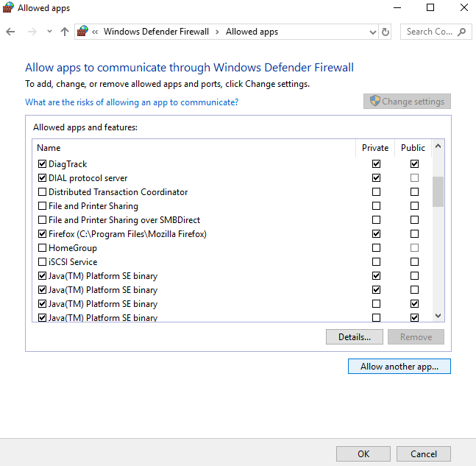Dismiss with the Cancel button
The height and width of the screenshot is (466, 476).
click(424, 453)
